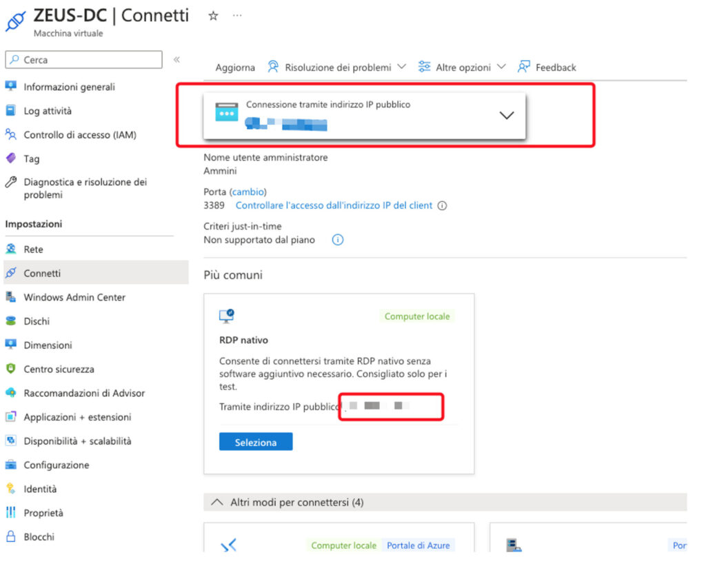Open Raccomandazioni di Advisor
The image size is (706, 588).
click(x=84, y=393)
